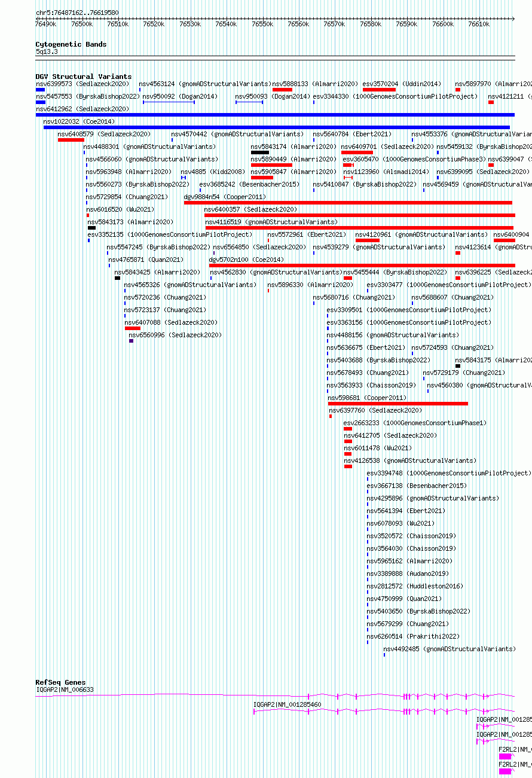
Task: Select dgv9884n54 (Cooper2011) label
Action: [x=224, y=197]
